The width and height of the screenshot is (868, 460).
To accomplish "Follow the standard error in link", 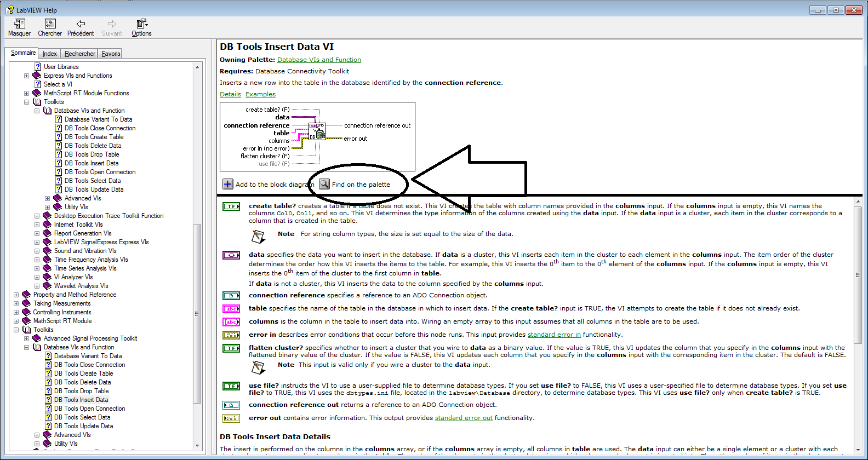I will [x=554, y=335].
